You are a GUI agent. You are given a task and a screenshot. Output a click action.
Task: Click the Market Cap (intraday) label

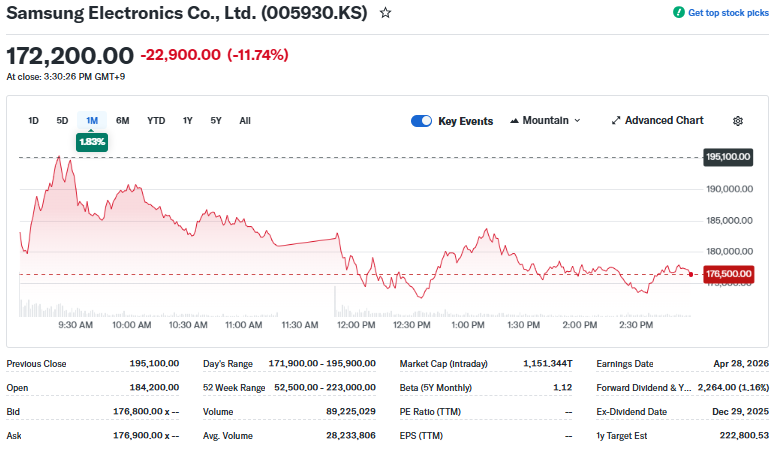(x=443, y=364)
